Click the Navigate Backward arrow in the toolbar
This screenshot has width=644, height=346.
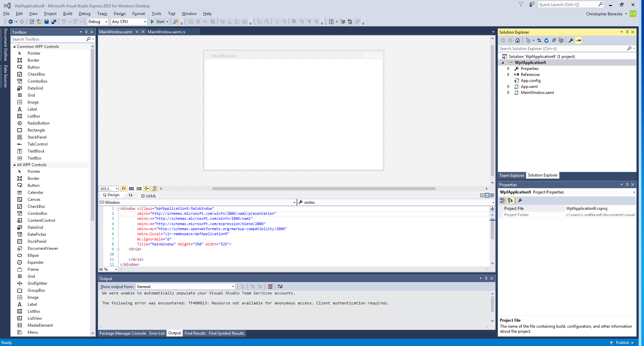pyautogui.click(x=11, y=22)
